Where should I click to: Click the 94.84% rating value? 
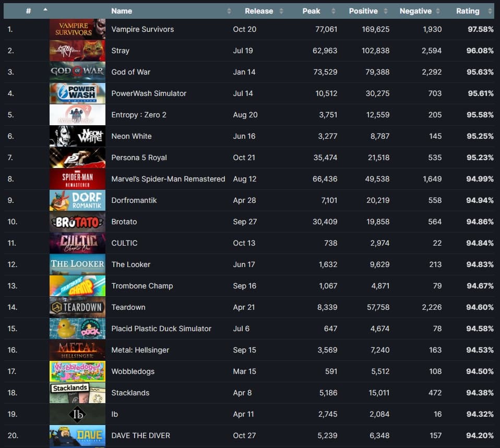pyautogui.click(x=480, y=243)
